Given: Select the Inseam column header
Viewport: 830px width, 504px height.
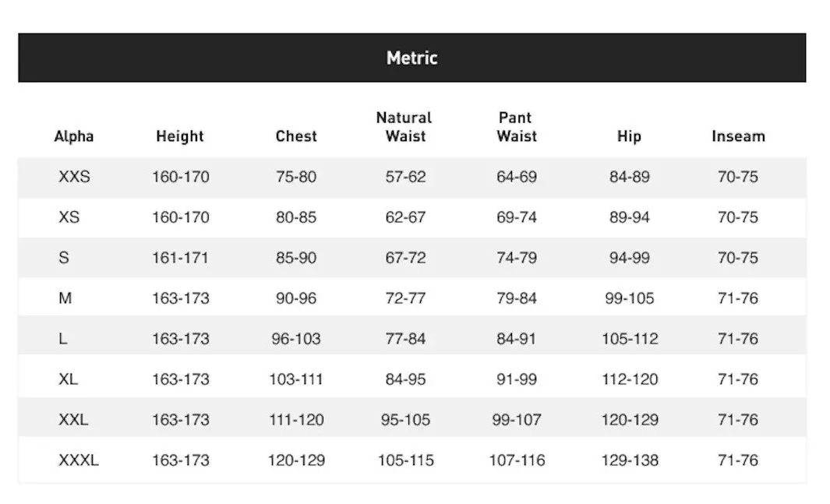Looking at the screenshot, I should (x=738, y=136).
